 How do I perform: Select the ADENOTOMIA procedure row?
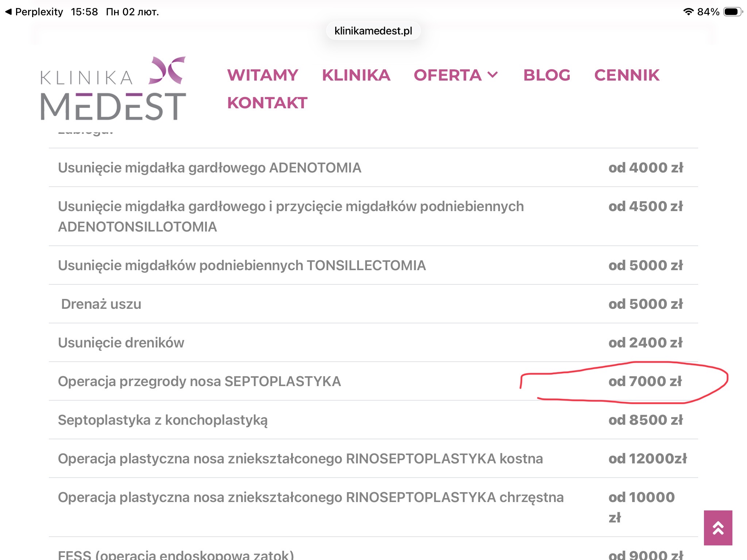click(210, 168)
